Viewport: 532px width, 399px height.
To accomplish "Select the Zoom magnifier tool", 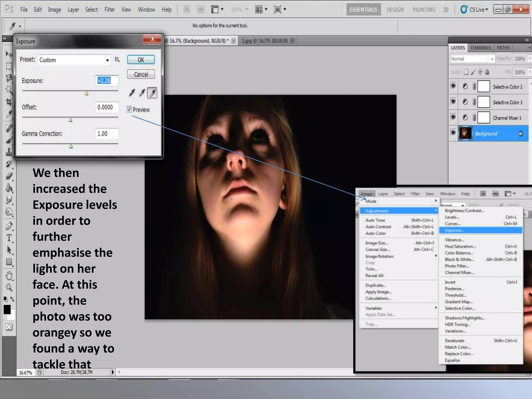I will pos(9,288).
